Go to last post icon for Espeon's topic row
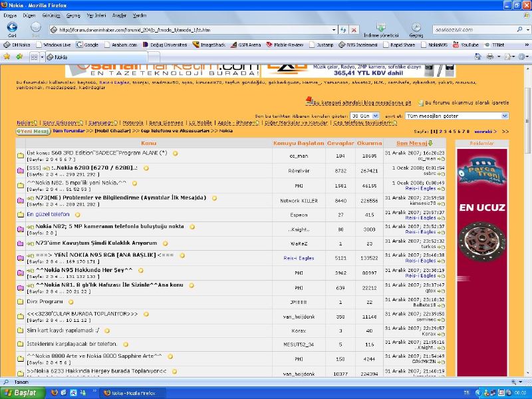Image resolution: width=532 pixels, height=399 pixels. pyautogui.click(x=441, y=218)
